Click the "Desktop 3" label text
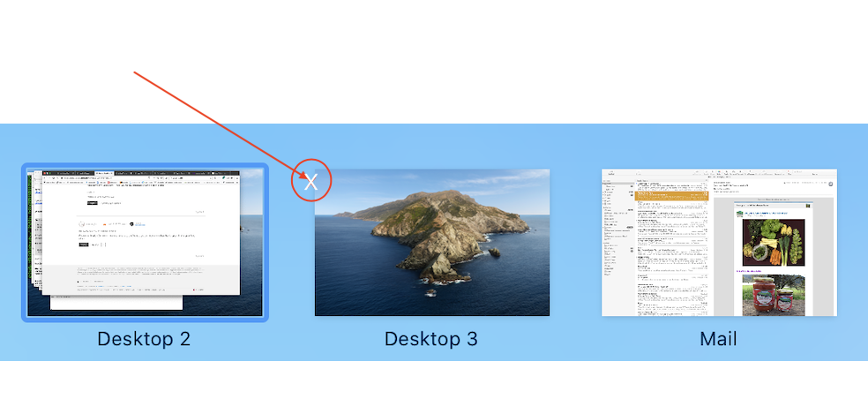Viewport: 868px width, 399px height. tap(431, 339)
